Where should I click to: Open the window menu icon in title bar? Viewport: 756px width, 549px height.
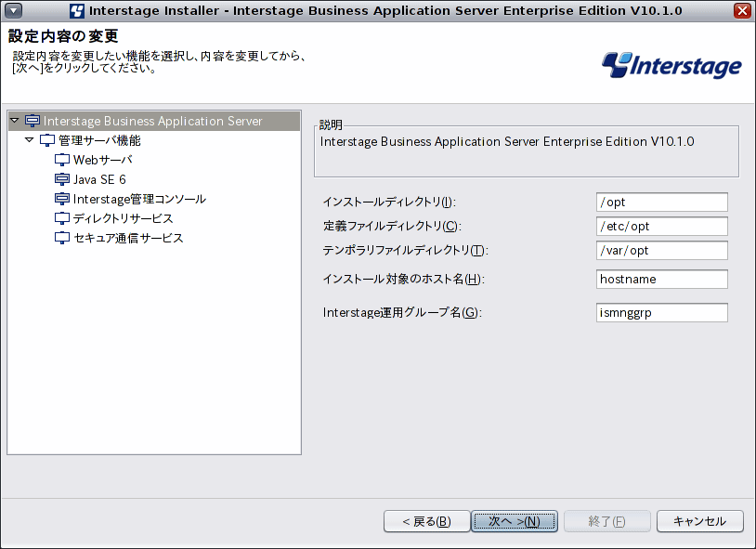pos(13,10)
